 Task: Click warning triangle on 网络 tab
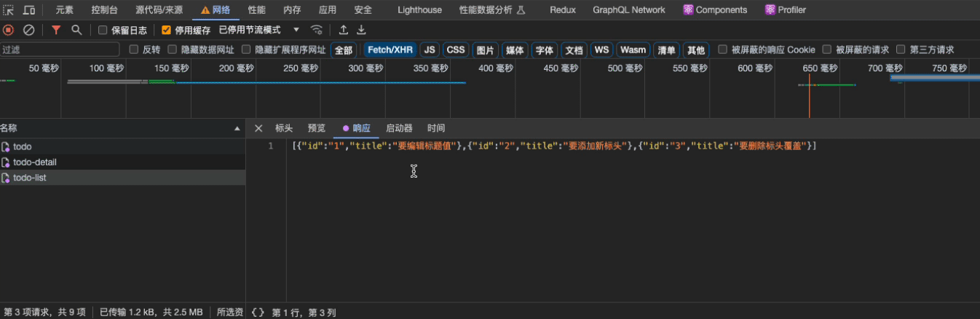click(205, 10)
